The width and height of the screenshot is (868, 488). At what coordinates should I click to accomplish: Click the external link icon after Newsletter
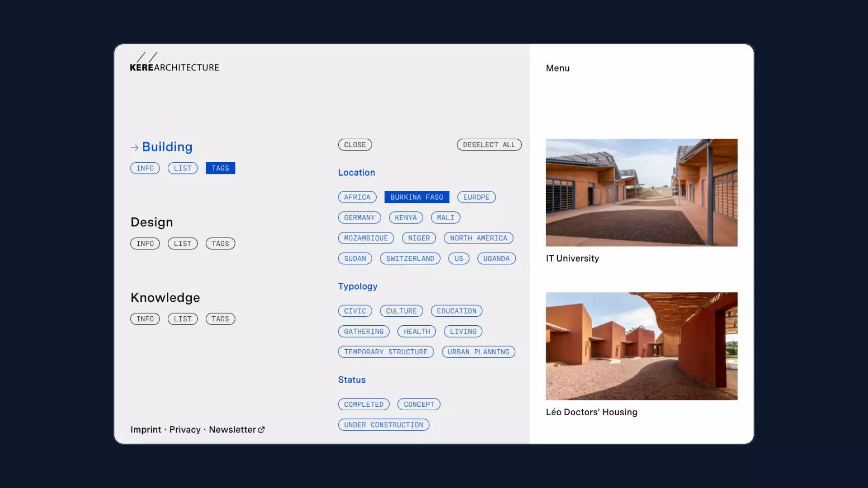tap(261, 430)
